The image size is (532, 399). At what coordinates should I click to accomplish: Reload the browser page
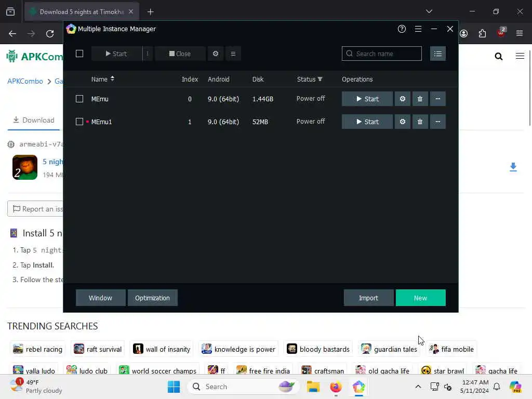(50, 34)
